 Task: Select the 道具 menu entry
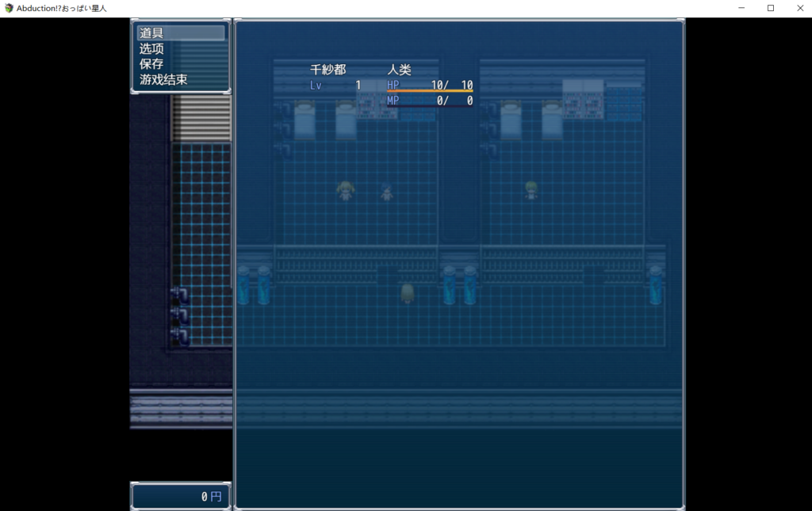pyautogui.click(x=181, y=32)
